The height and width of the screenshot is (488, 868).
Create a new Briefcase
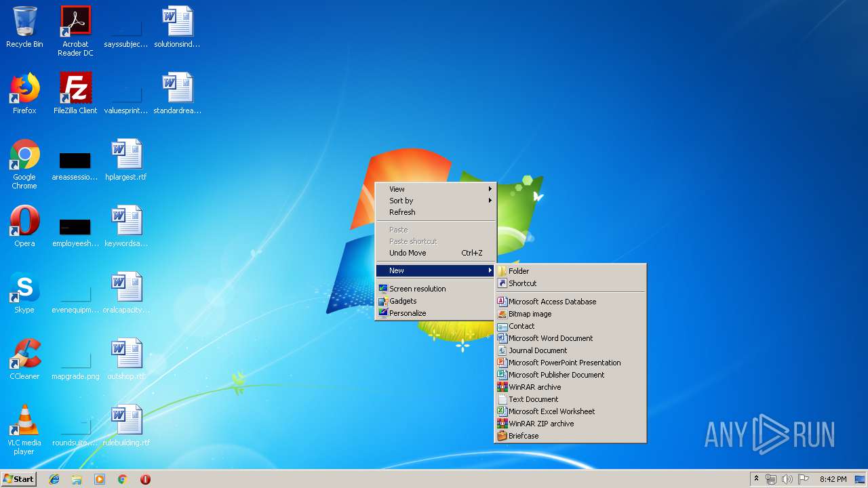click(570, 436)
